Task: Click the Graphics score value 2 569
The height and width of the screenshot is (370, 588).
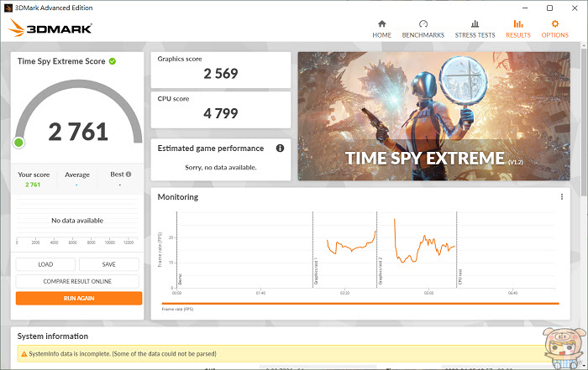Action: tap(221, 73)
